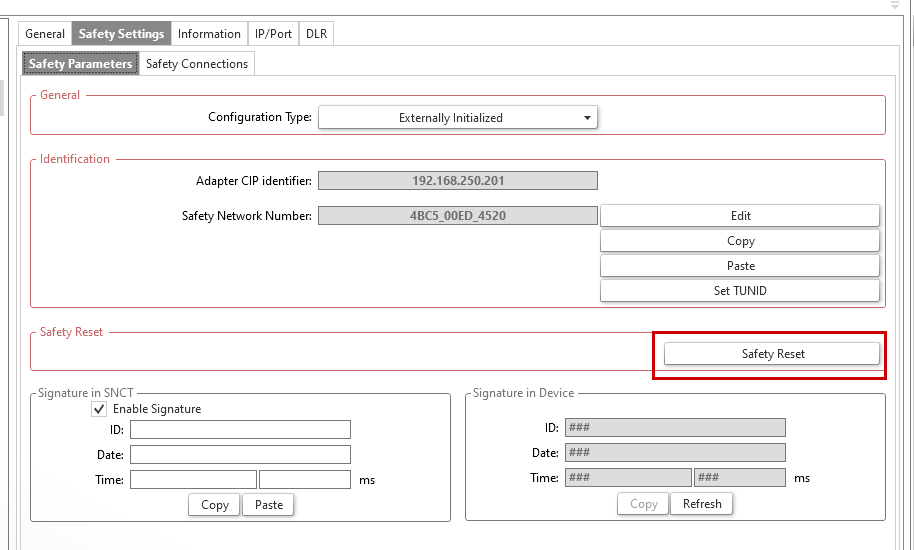914x550 pixels.
Task: Expand the Configuration Type dropdown
Action: click(x=457, y=118)
